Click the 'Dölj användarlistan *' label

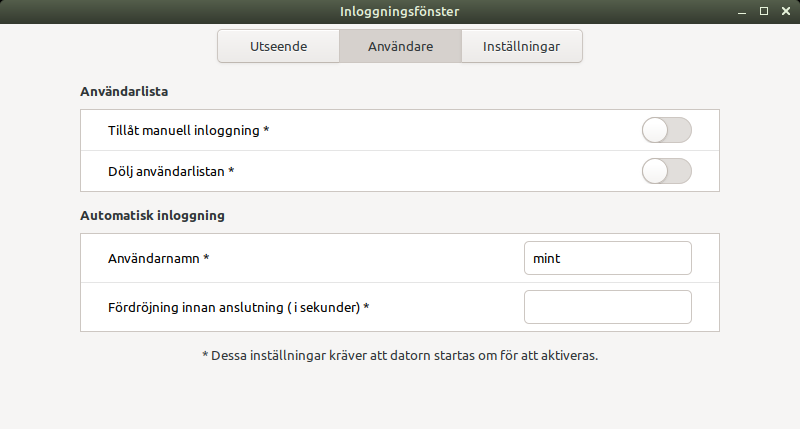[171, 171]
